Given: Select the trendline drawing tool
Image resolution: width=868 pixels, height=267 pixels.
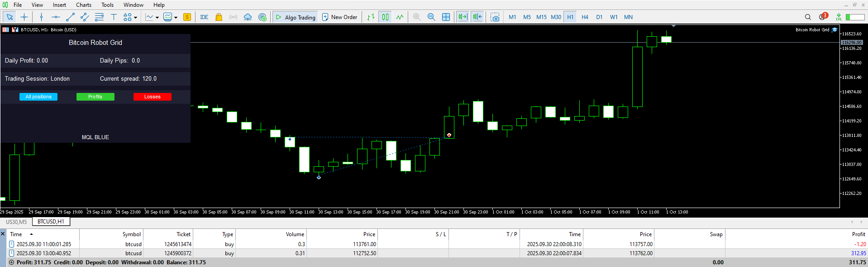Looking at the screenshot, I should tap(70, 17).
